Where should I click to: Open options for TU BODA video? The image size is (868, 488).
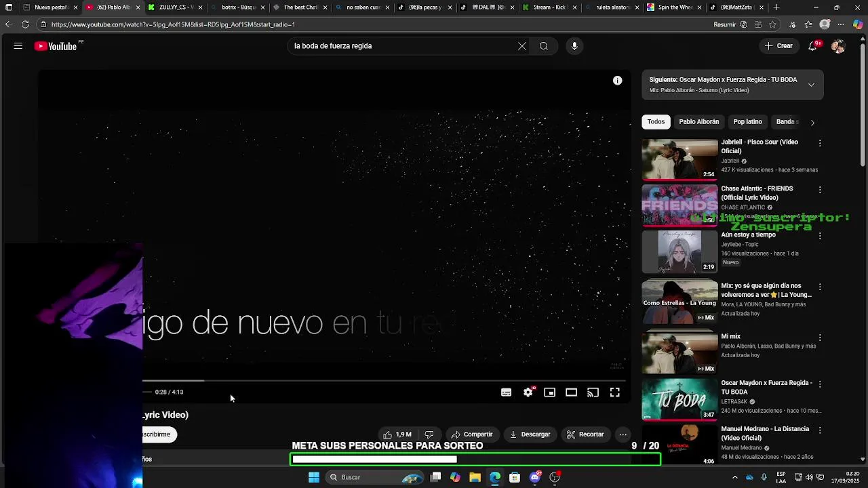pos(820,384)
